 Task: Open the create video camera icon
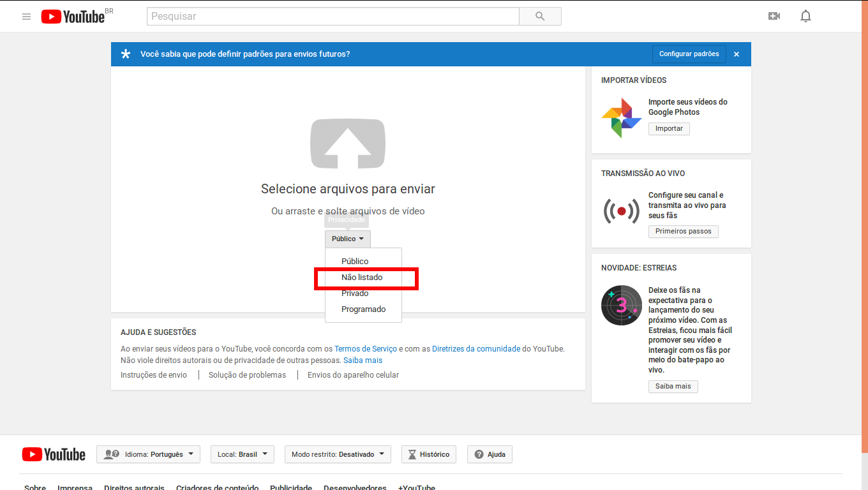click(774, 16)
